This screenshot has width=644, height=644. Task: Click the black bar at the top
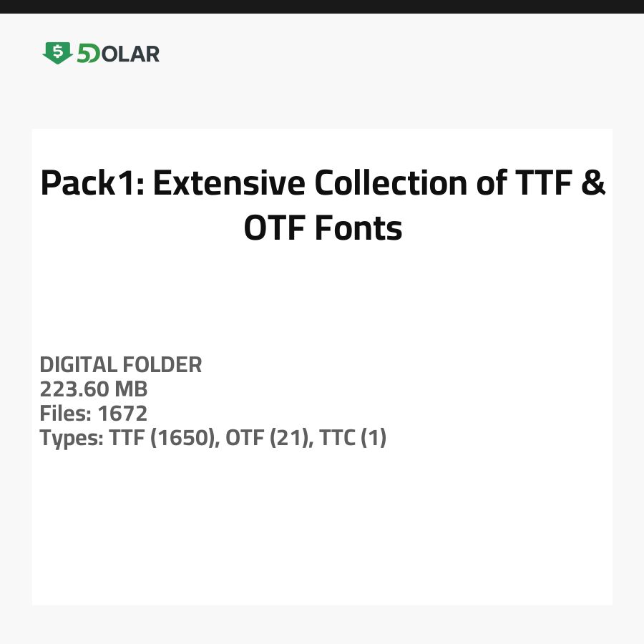(322, 6)
